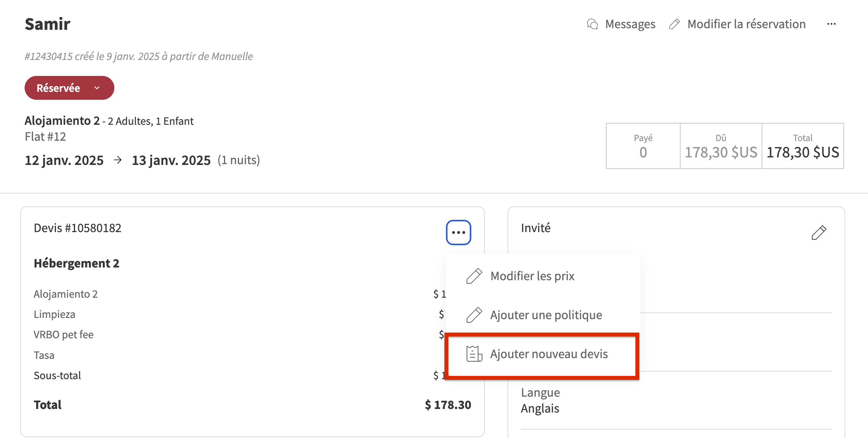Click the pencil icon beside Modifier la réservation
The width and height of the screenshot is (868, 438).
[x=674, y=24]
